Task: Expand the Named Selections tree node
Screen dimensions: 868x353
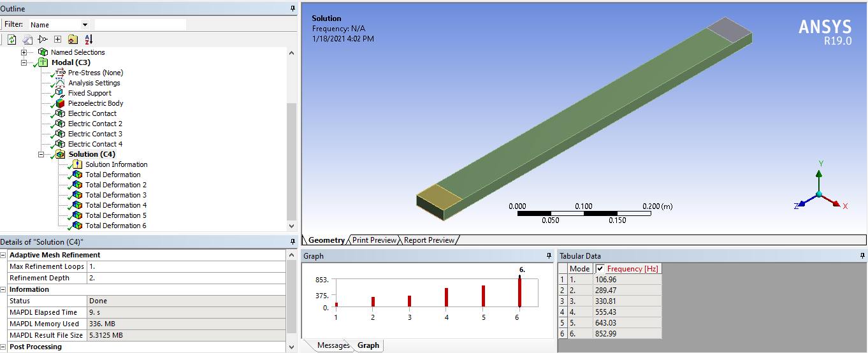Action: (24, 52)
